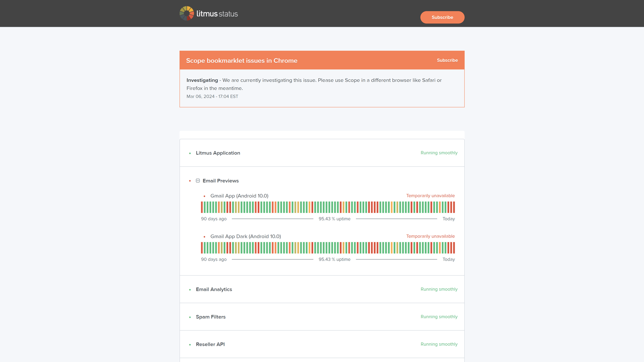Toggle the Litmus Application status row
644x362 pixels.
coord(218,153)
